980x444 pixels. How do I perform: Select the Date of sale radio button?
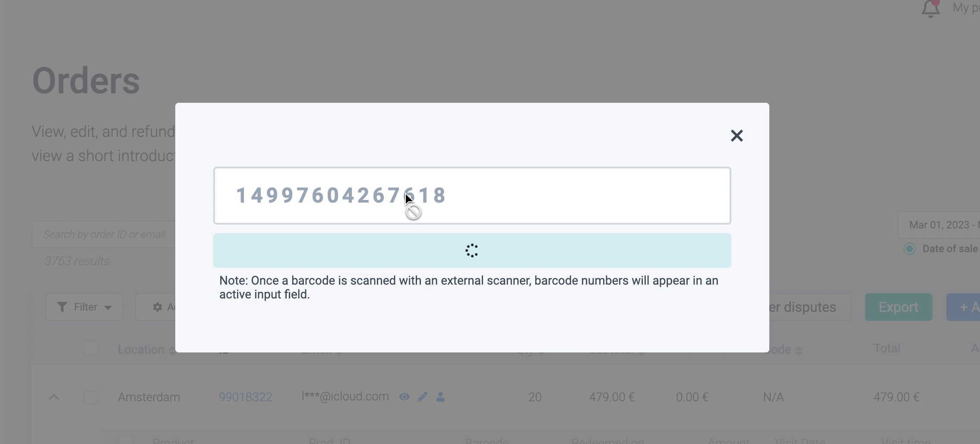pos(909,249)
